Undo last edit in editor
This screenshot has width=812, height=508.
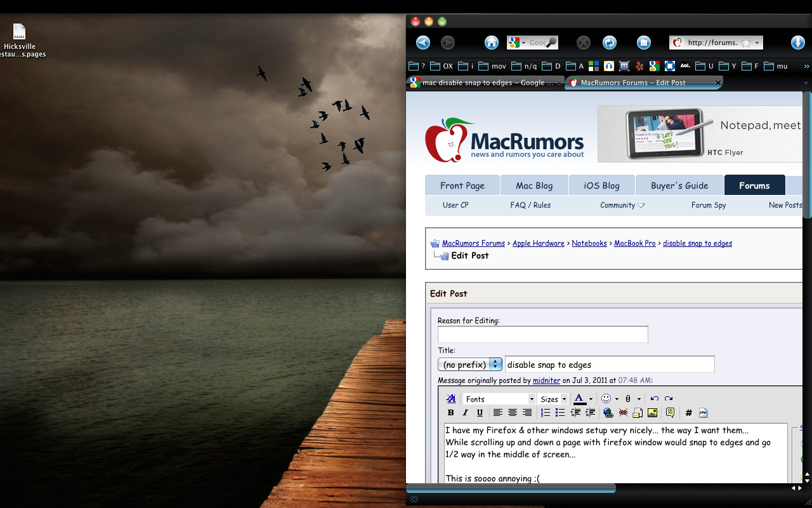(655, 399)
